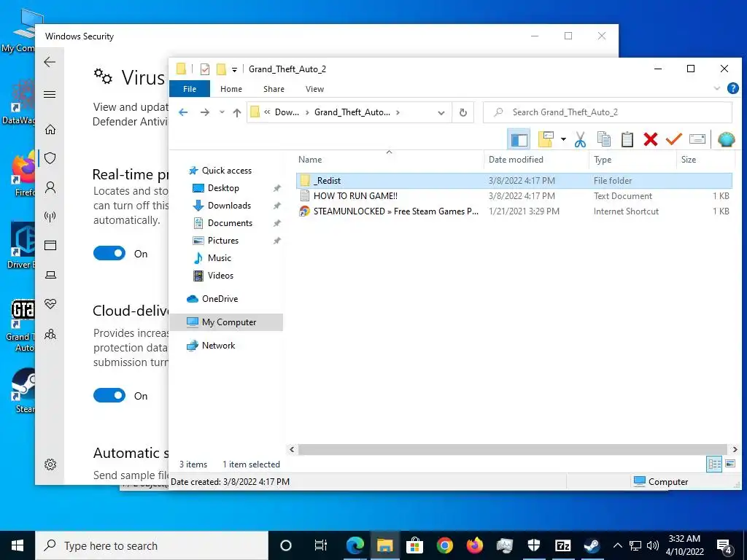Select the _Redist folder
Image resolution: width=747 pixels, height=560 pixels.
(x=514, y=181)
